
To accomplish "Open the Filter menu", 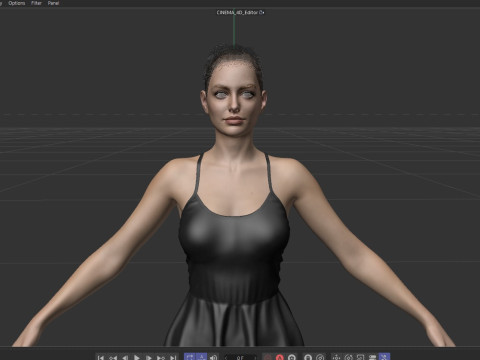I will pyautogui.click(x=36, y=3).
